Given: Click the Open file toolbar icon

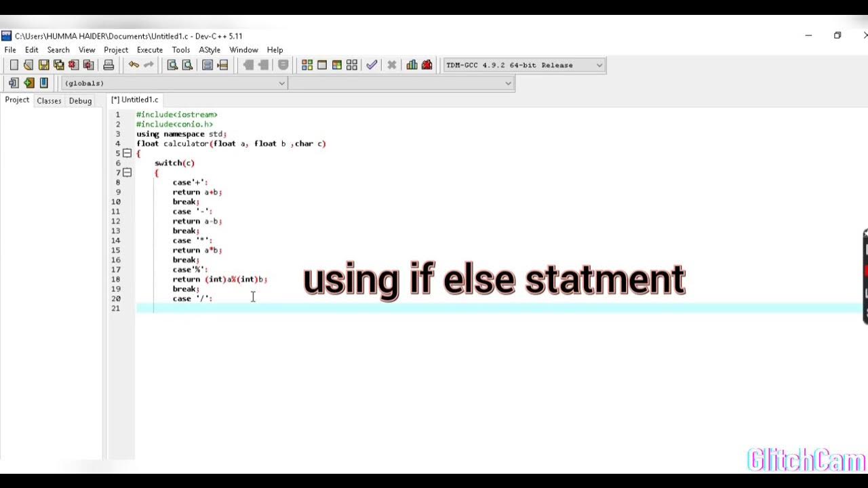Looking at the screenshot, I should click(28, 65).
